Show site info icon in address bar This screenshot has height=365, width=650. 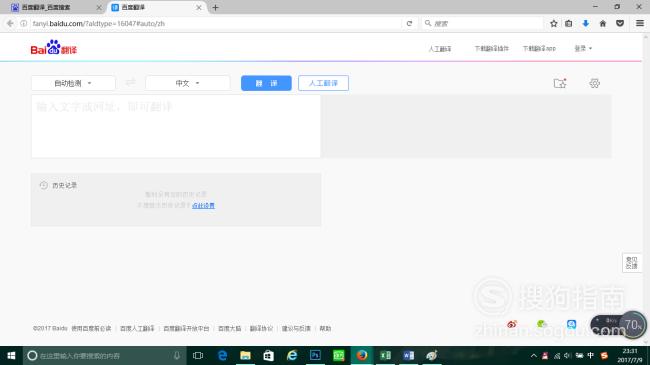click(x=24, y=23)
